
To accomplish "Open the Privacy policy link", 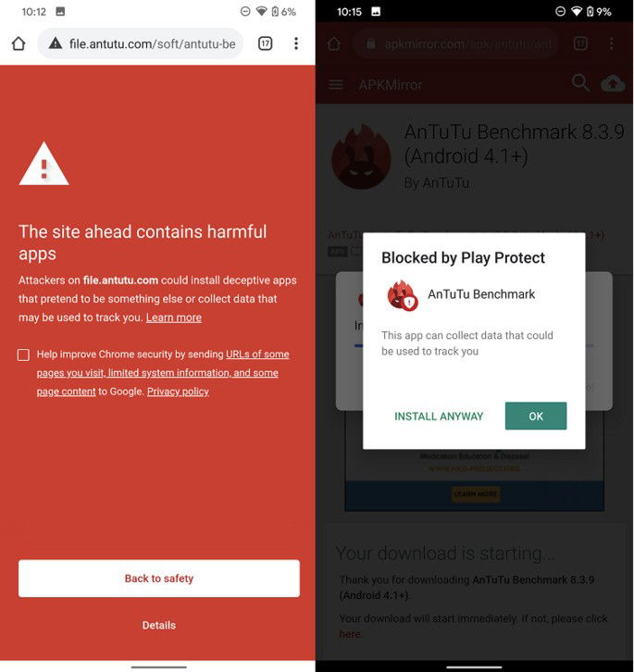I will (x=178, y=392).
